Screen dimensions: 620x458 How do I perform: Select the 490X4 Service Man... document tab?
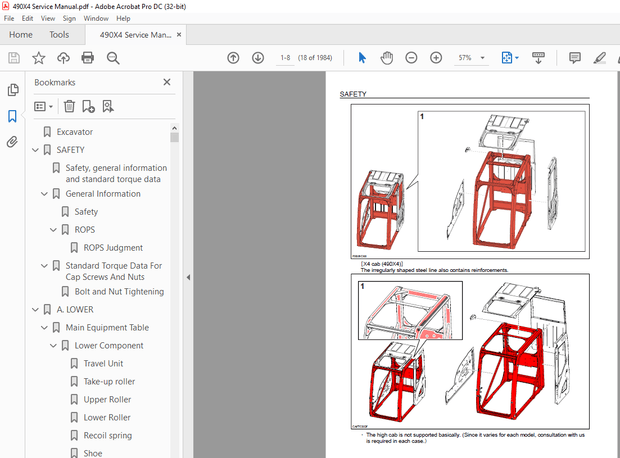coord(135,35)
